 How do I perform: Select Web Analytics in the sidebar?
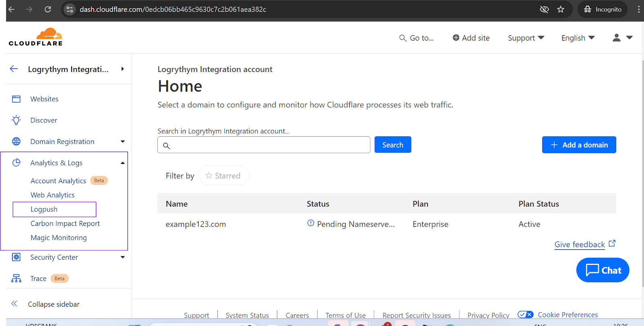pos(53,195)
